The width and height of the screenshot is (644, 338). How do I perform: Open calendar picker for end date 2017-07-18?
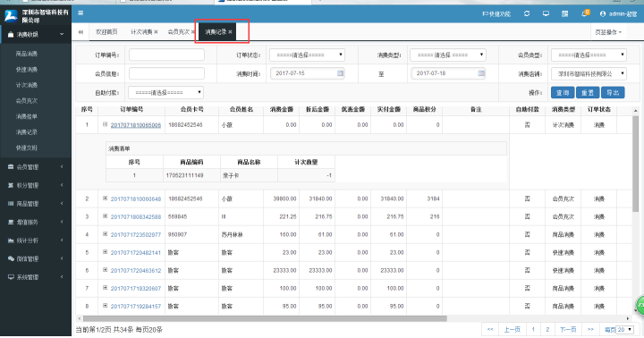[x=481, y=73]
